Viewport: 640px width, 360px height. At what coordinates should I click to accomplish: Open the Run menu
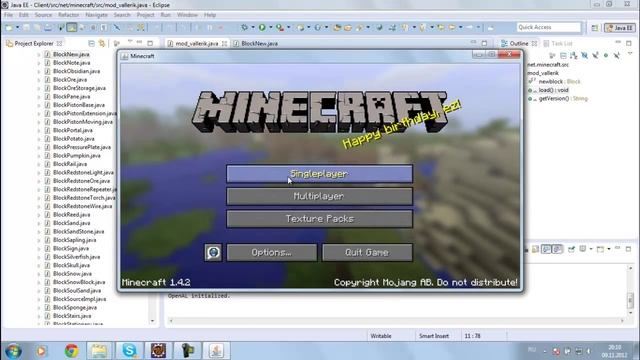coord(165,15)
